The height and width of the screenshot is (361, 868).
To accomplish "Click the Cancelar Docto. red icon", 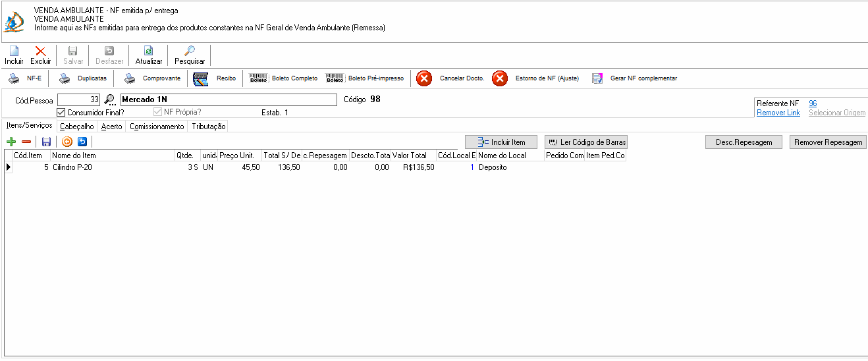I will point(425,78).
